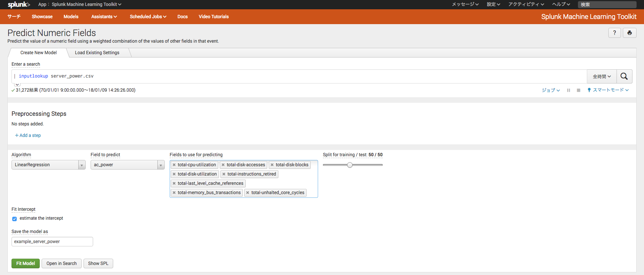644x275 pixels.
Task: Open the Field to predict dropdown
Action: click(128, 165)
